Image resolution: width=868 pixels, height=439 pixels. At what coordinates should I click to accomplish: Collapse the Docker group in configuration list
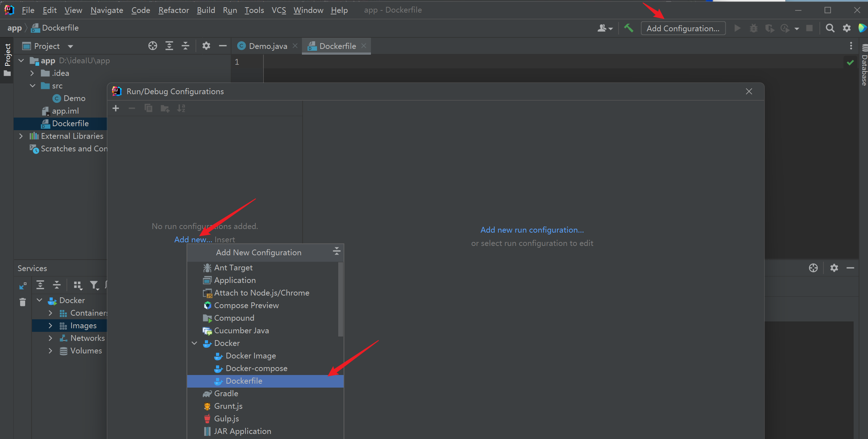pos(194,343)
